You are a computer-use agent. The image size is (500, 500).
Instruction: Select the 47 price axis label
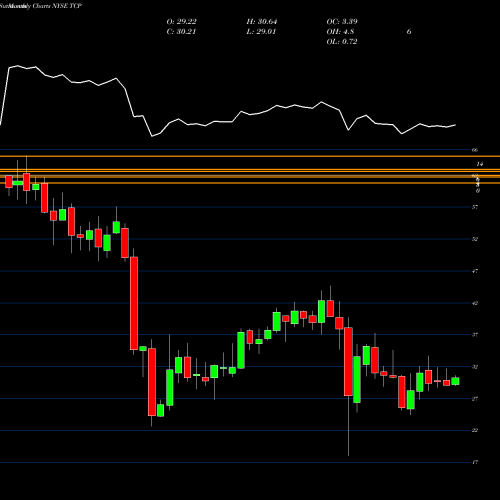pyautogui.click(x=475, y=271)
